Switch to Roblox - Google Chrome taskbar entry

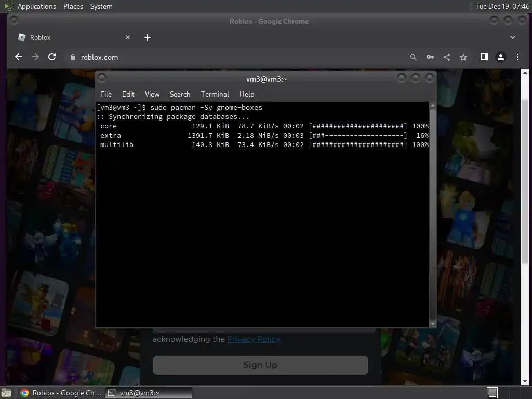[61, 393]
